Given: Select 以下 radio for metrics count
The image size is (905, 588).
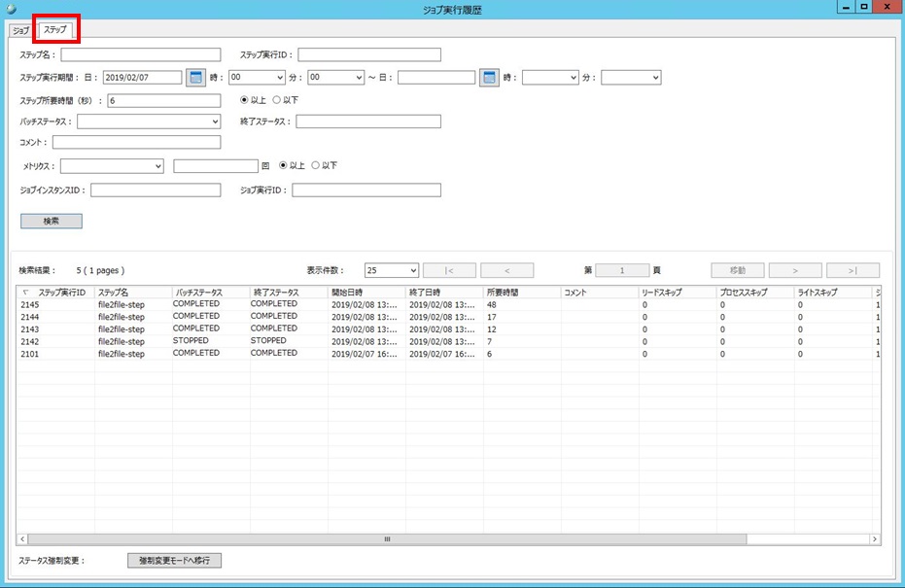Looking at the screenshot, I should pos(316,166).
